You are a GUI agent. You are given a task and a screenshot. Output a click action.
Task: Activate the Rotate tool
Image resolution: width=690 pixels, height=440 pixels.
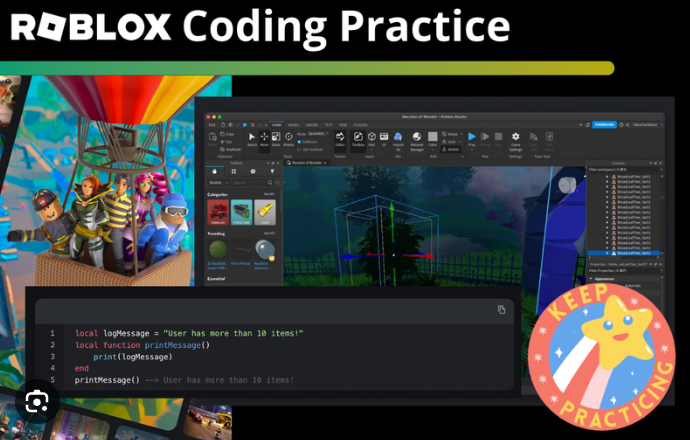tap(289, 139)
